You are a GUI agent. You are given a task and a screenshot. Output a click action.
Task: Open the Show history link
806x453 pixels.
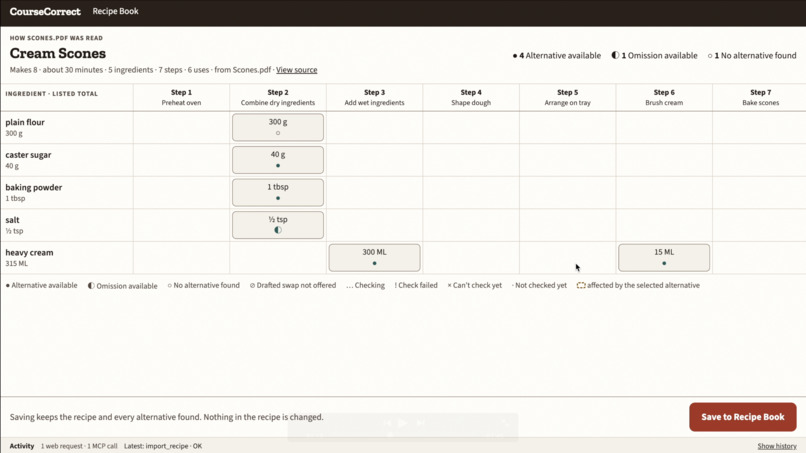777,446
